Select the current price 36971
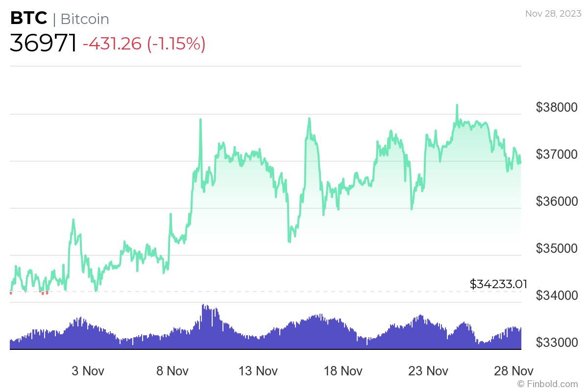The image size is (588, 392). click(x=43, y=44)
